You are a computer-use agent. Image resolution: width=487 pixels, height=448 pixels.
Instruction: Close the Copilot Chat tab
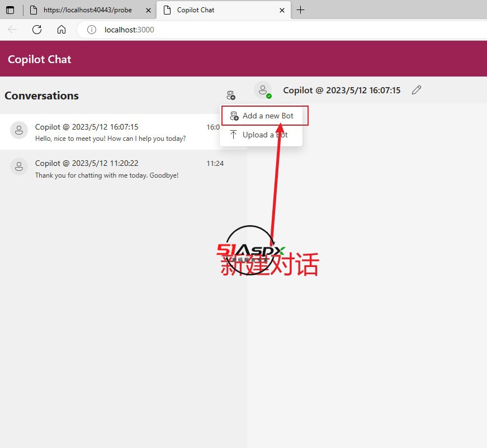tap(282, 10)
